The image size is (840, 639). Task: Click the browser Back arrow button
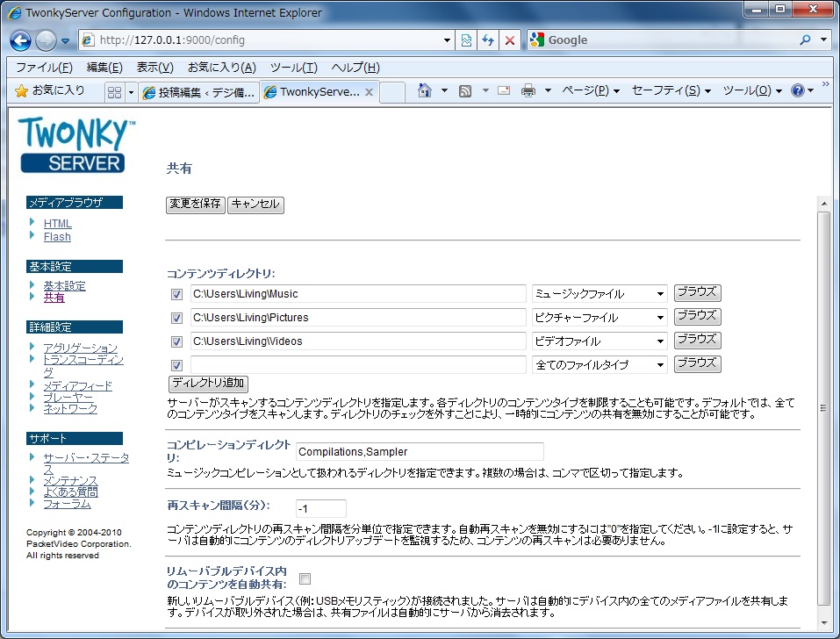coord(20,40)
